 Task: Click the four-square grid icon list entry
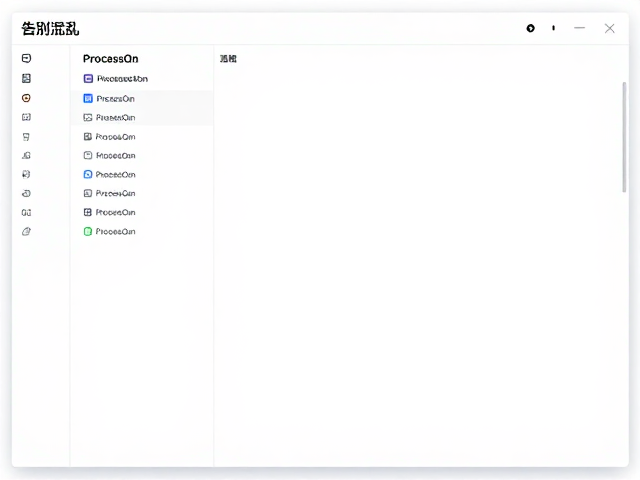coord(109,212)
